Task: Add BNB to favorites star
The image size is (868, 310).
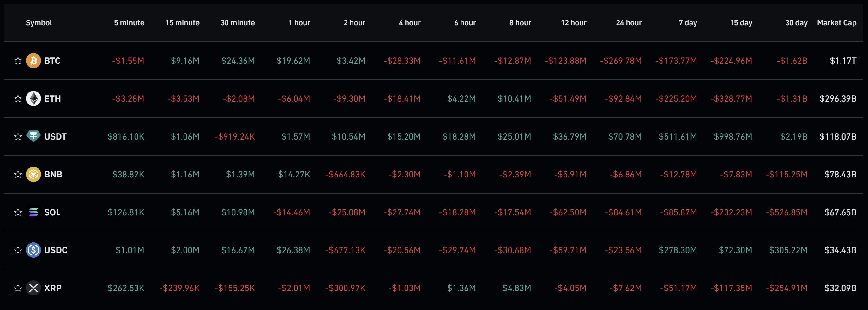Action: pyautogui.click(x=18, y=174)
